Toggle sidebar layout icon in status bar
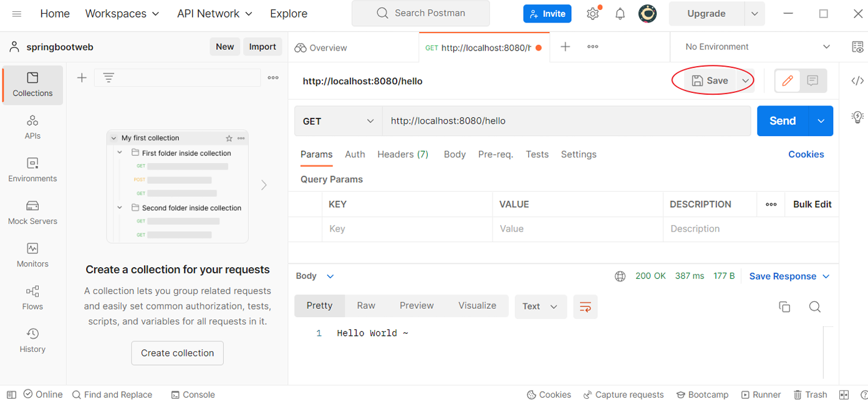 (x=11, y=394)
